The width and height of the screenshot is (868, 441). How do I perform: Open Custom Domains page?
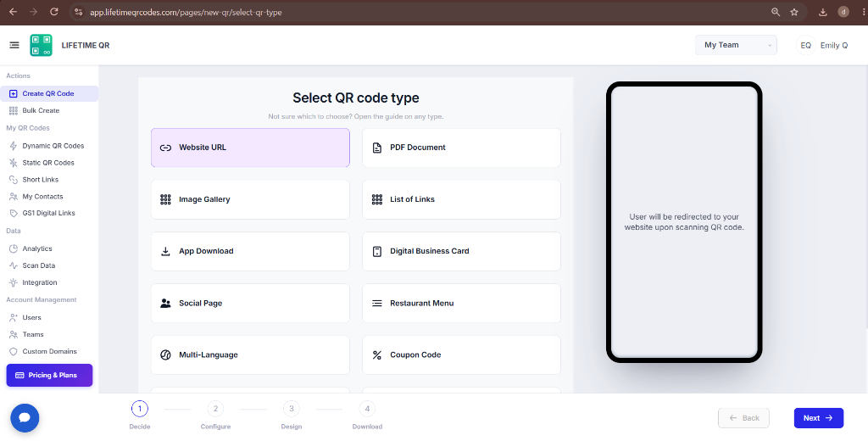[x=49, y=351]
